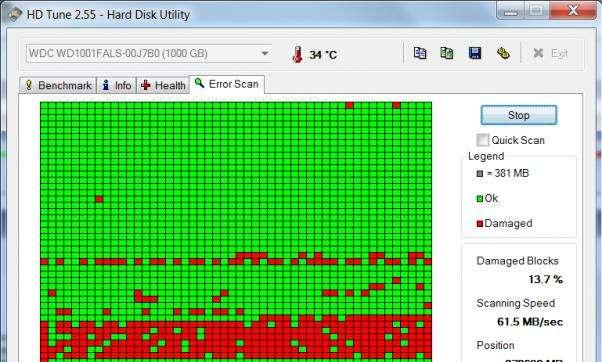602x362 pixels.
Task: Open the WDC WD1001FALS drive combo box
Action: [x=149, y=53]
